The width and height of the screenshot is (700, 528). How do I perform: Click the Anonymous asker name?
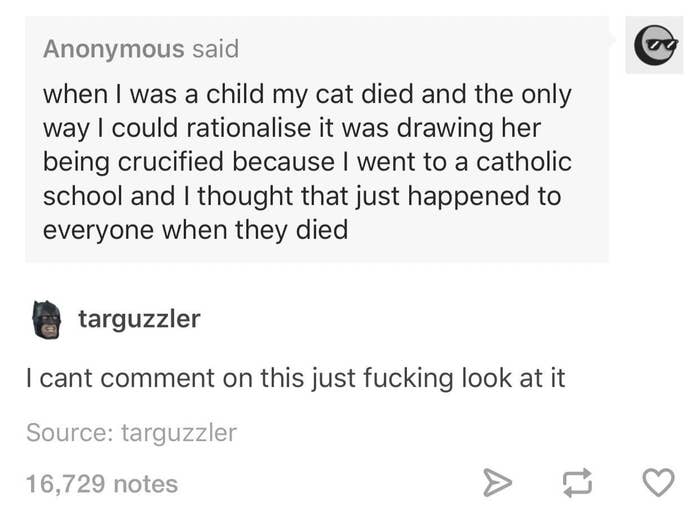113,48
